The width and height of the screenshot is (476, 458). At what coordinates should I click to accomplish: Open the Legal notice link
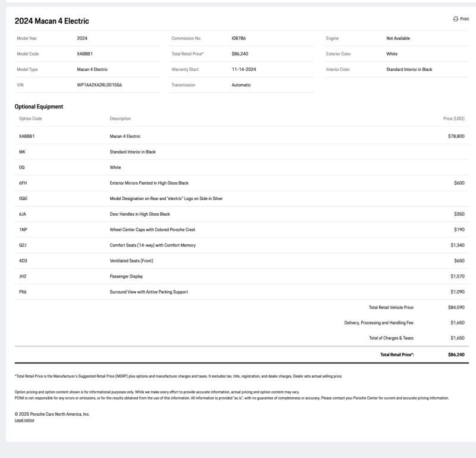pyautogui.click(x=24, y=420)
